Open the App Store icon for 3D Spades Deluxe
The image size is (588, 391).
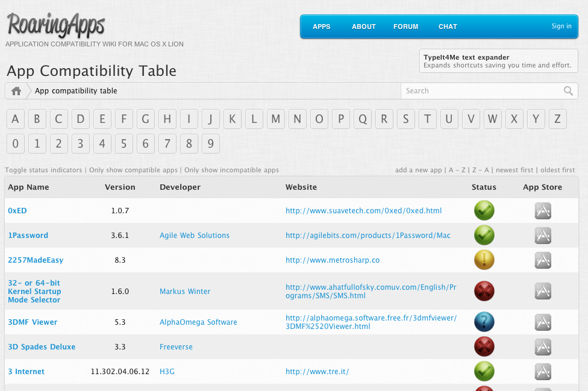[543, 347]
